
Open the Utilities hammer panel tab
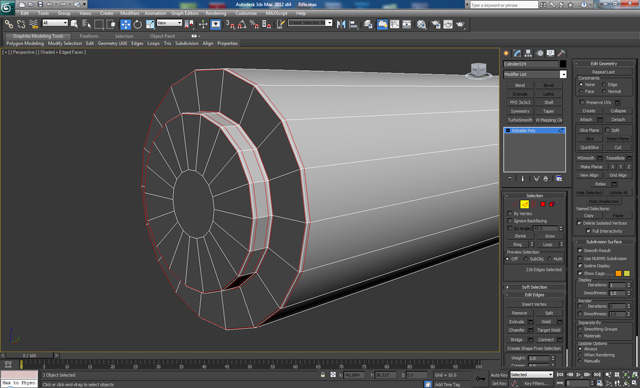562,53
